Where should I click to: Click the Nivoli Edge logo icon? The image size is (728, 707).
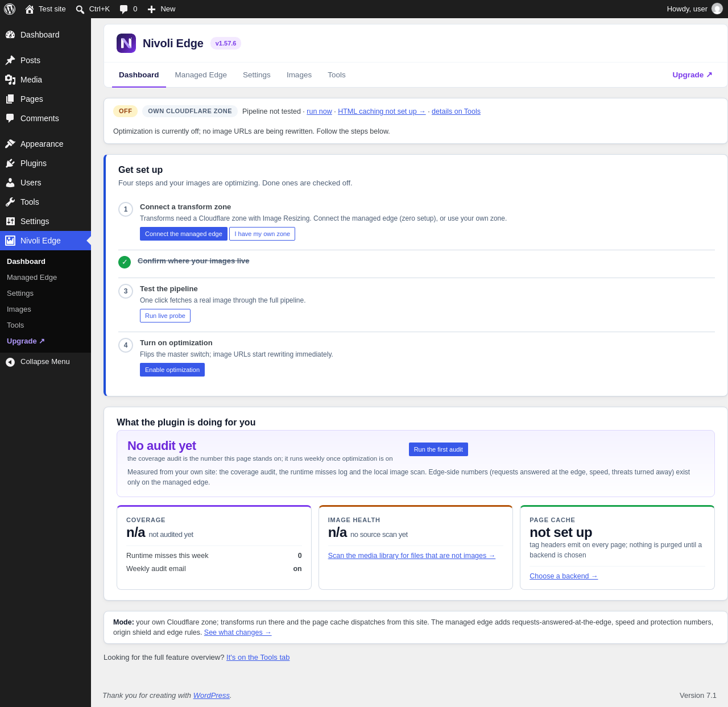pyautogui.click(x=126, y=43)
